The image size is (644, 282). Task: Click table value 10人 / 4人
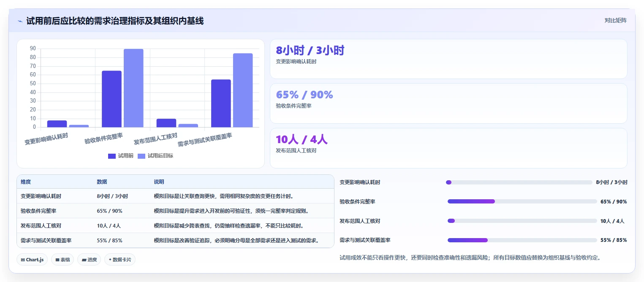click(109, 226)
